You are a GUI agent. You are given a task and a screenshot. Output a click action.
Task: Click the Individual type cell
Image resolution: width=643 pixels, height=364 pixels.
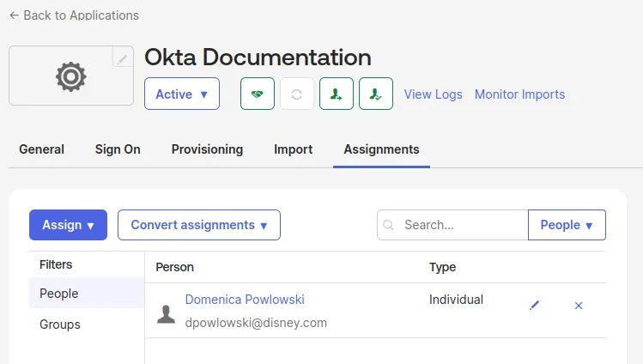pyautogui.click(x=456, y=300)
